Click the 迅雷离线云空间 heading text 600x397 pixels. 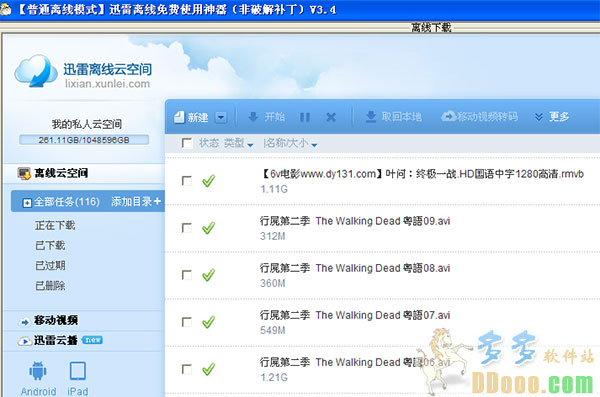click(x=108, y=69)
